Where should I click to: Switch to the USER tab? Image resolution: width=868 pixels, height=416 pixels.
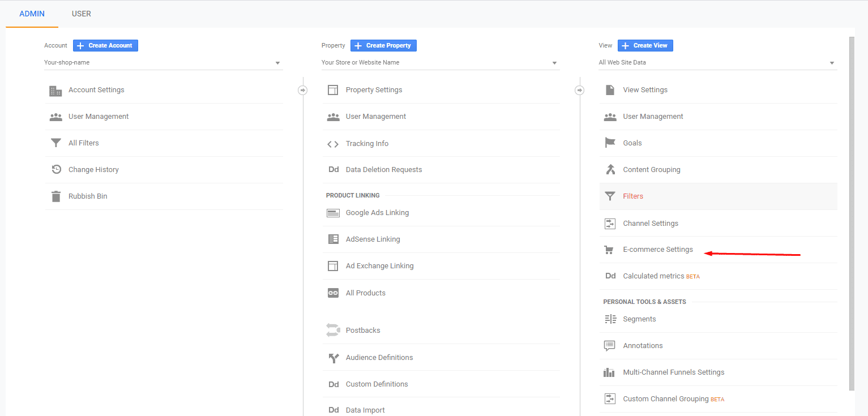[x=82, y=14]
